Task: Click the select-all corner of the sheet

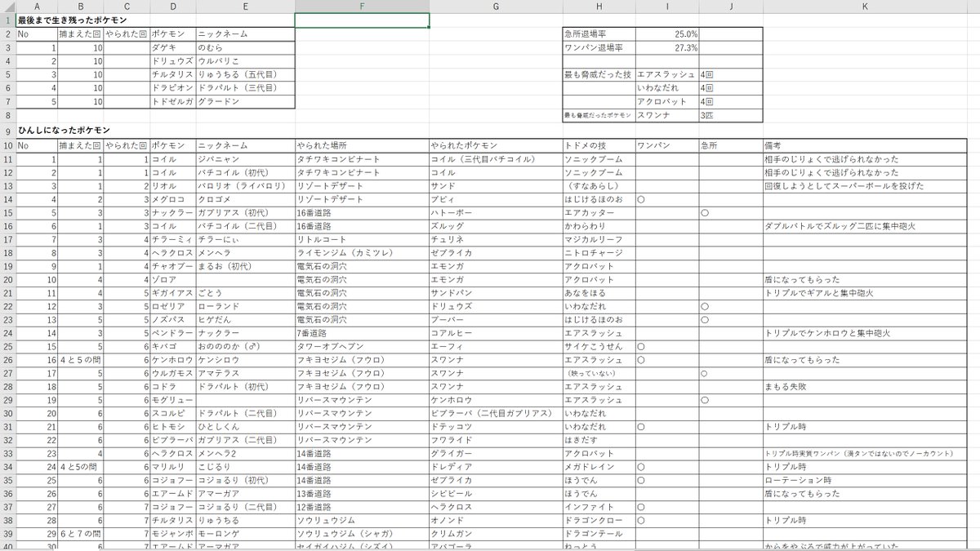Action: click(8, 7)
